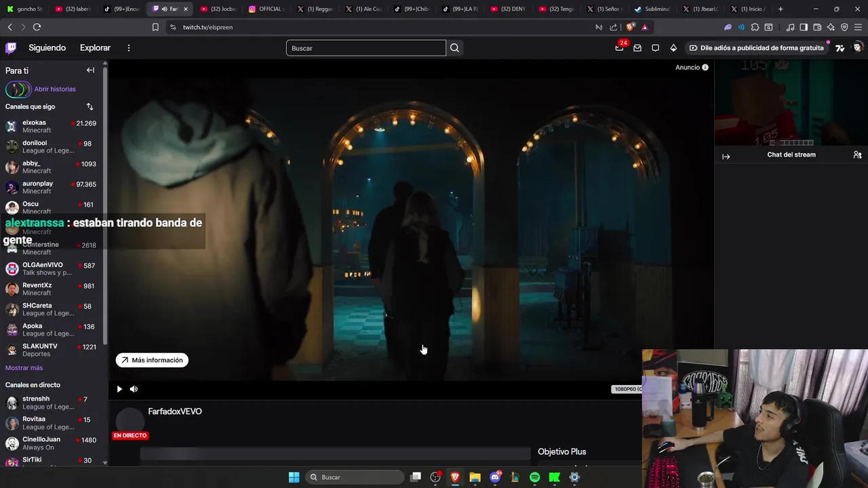Go back using browser back arrow
This screenshot has height=488, width=868.
click(9, 27)
